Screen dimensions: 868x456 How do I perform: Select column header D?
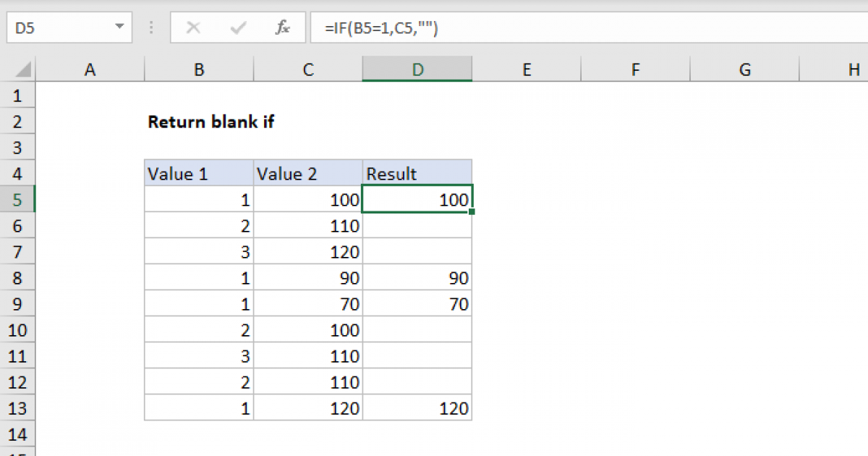pyautogui.click(x=417, y=69)
